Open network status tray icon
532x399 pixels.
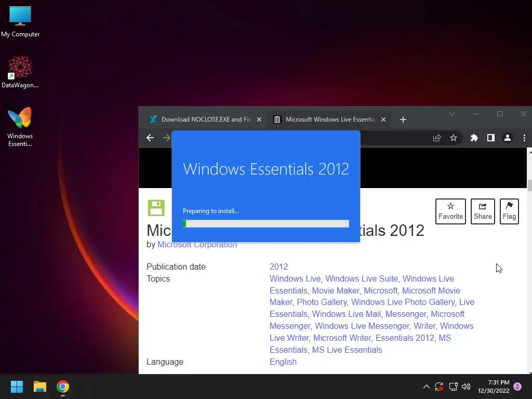[x=453, y=387]
